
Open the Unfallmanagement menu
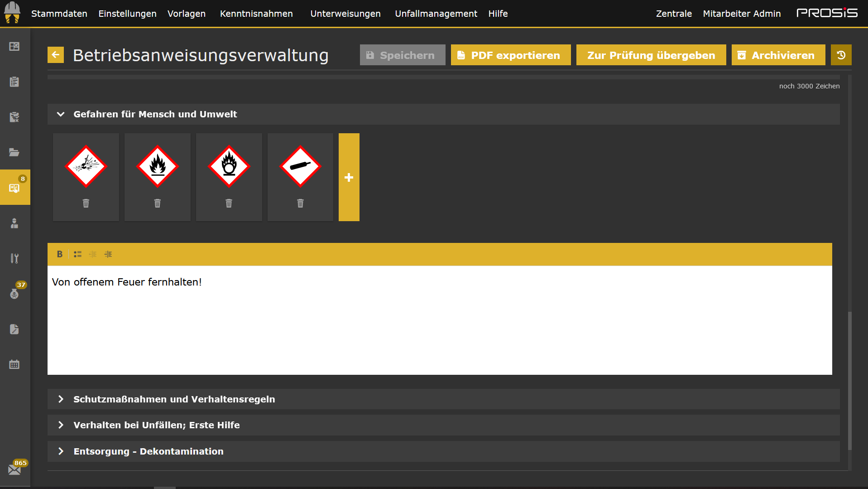coord(436,14)
